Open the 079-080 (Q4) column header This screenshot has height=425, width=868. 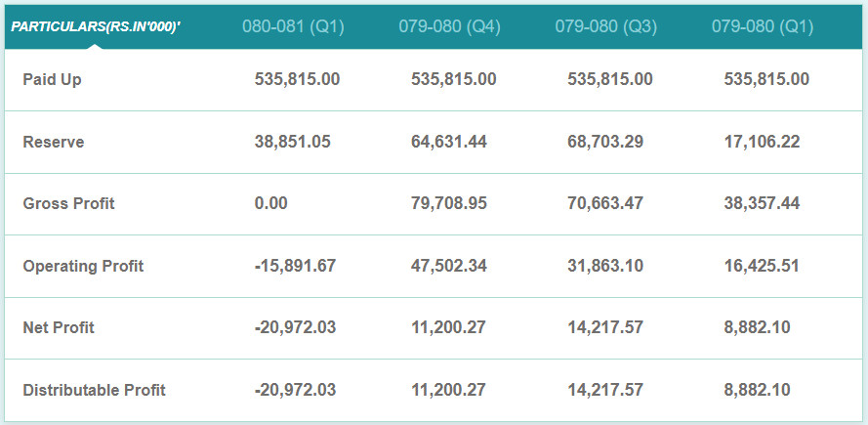[449, 27]
